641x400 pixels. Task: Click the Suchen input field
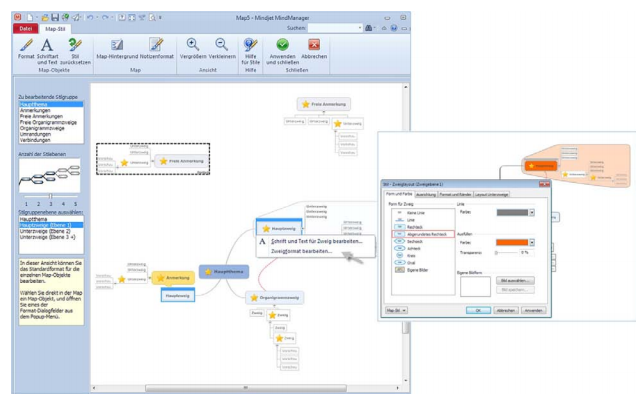pyautogui.click(x=333, y=28)
